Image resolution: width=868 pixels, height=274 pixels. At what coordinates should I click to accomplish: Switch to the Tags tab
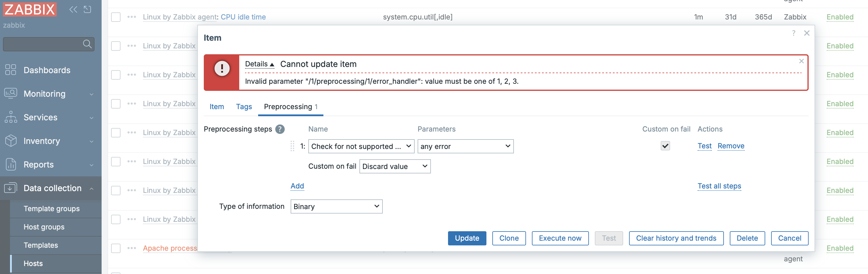click(244, 107)
